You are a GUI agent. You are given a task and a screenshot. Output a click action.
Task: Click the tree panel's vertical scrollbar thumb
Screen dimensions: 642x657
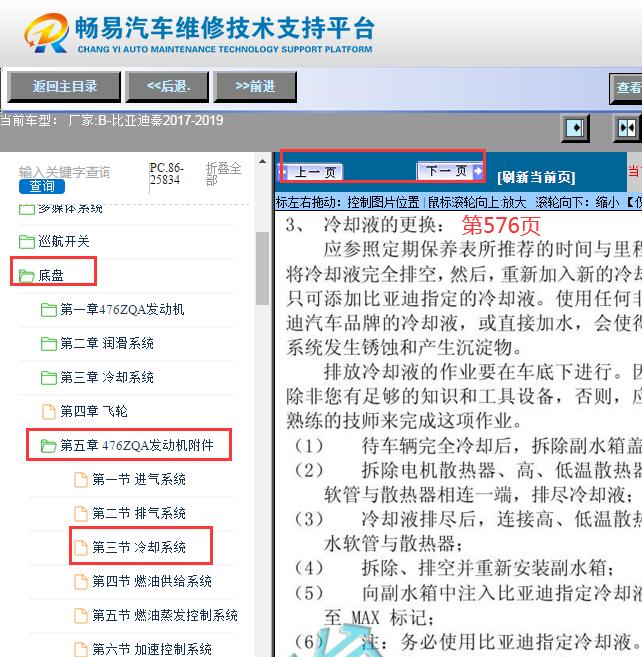(262, 268)
